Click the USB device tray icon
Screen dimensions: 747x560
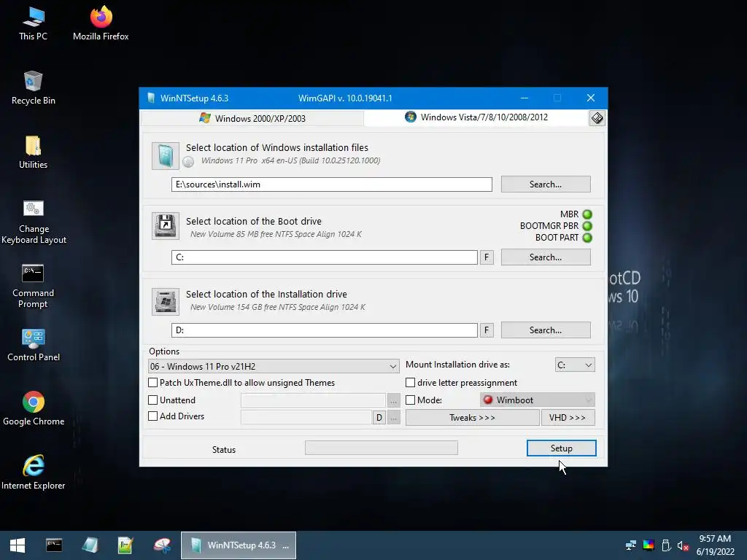tap(666, 545)
